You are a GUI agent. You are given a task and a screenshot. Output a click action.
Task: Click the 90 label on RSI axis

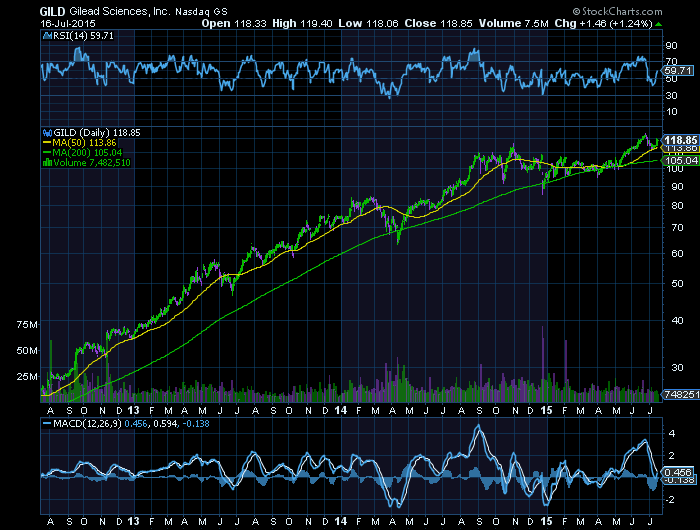coord(671,46)
